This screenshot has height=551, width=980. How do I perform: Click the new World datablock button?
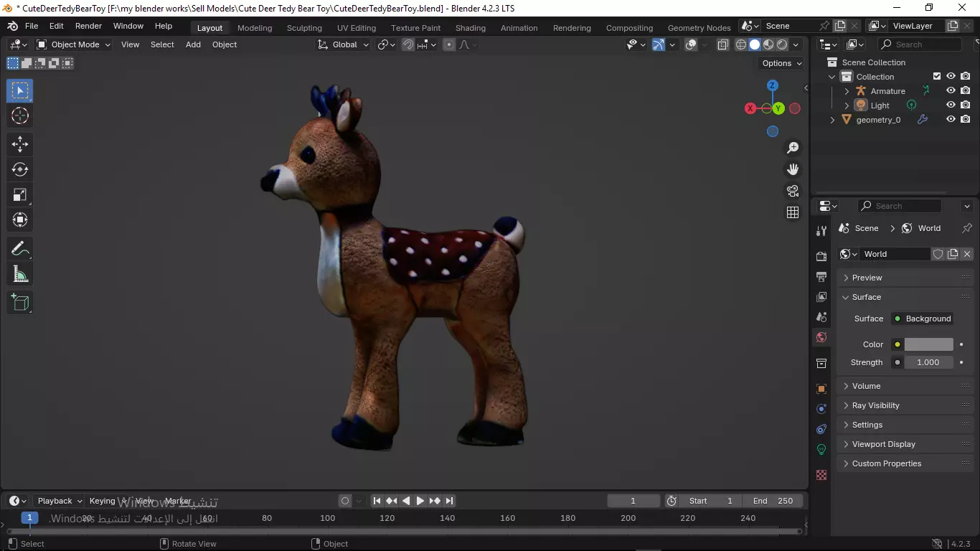click(x=953, y=254)
